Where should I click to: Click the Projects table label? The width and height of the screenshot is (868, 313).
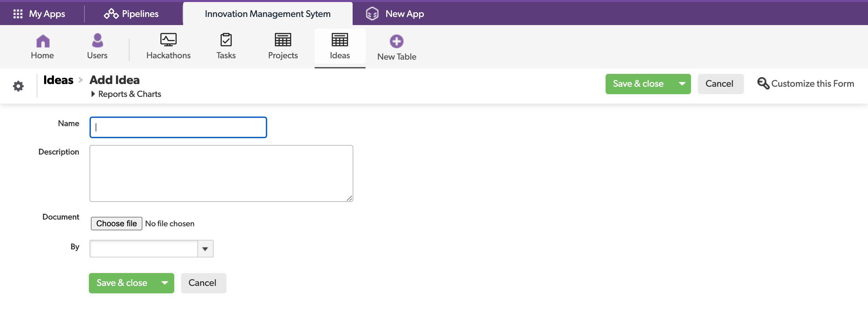coord(283,55)
